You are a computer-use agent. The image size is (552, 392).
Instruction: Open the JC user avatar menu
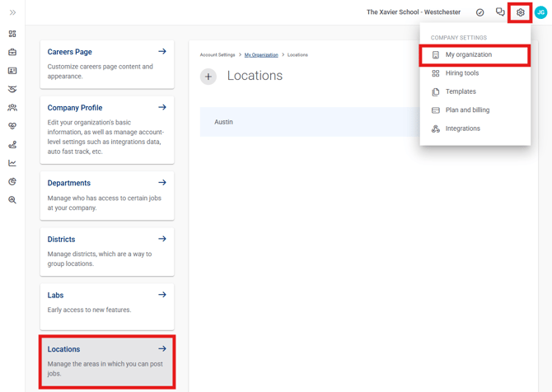(x=541, y=12)
